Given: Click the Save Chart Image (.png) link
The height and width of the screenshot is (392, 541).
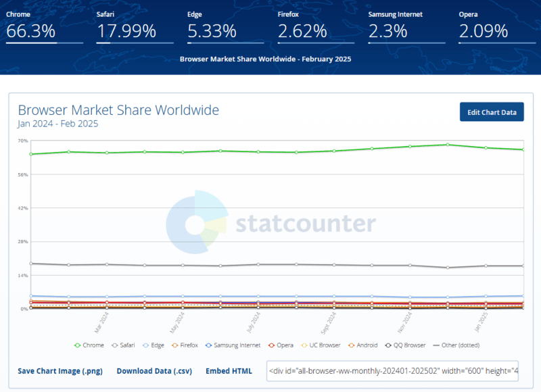Looking at the screenshot, I should [x=61, y=371].
